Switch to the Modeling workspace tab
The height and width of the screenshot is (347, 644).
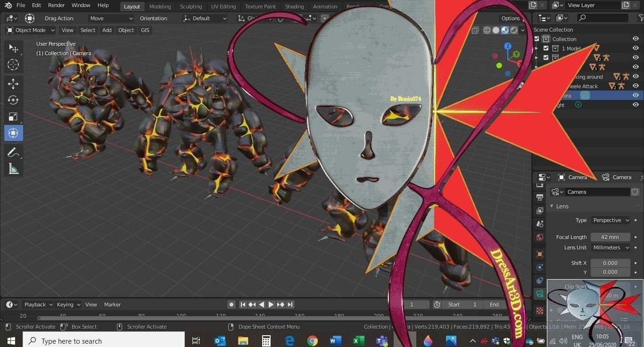click(160, 7)
